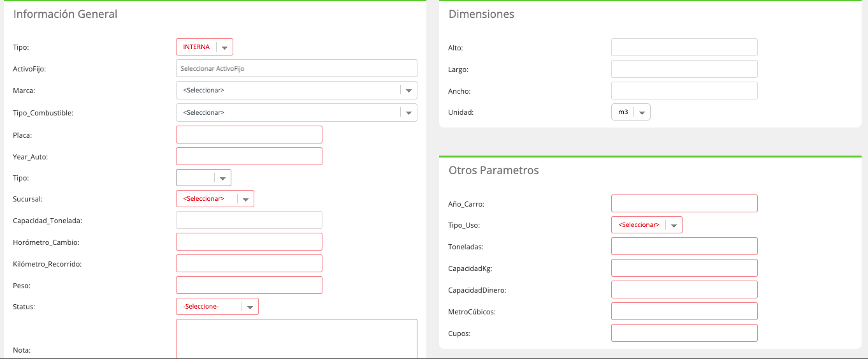The image size is (868, 359).
Task: Click the Dimensiones section heading
Action: tap(481, 14)
